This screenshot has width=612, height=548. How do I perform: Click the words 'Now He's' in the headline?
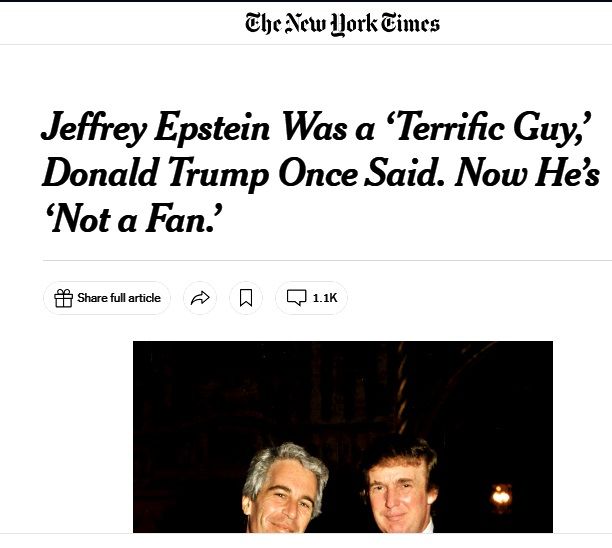(527, 172)
